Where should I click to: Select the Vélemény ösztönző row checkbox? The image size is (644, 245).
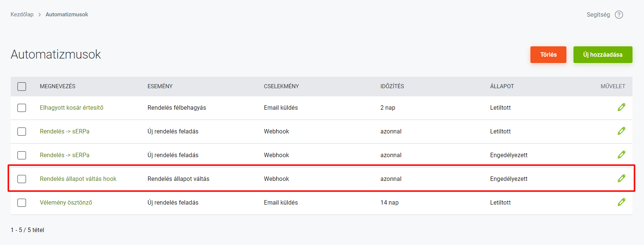click(x=22, y=203)
